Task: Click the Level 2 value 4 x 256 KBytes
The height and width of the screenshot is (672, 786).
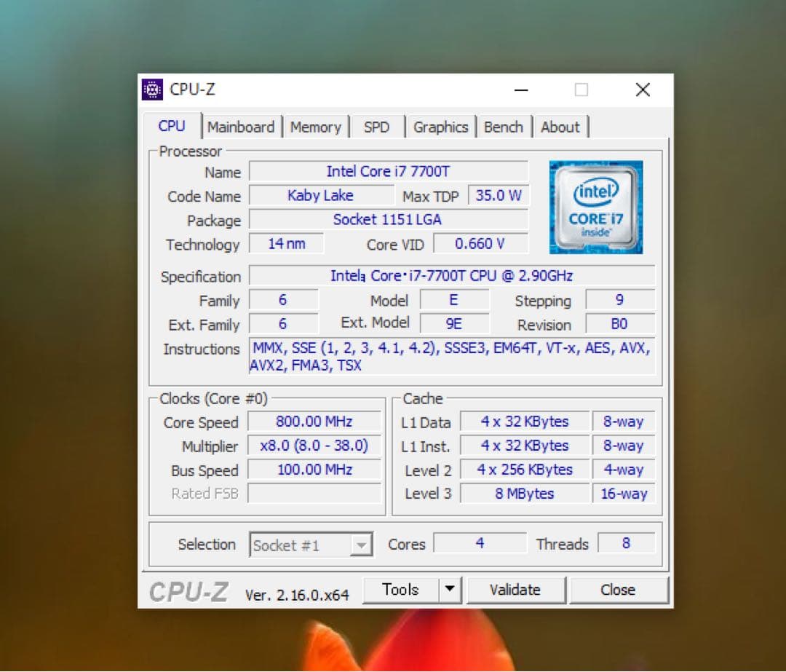Action: point(524,470)
